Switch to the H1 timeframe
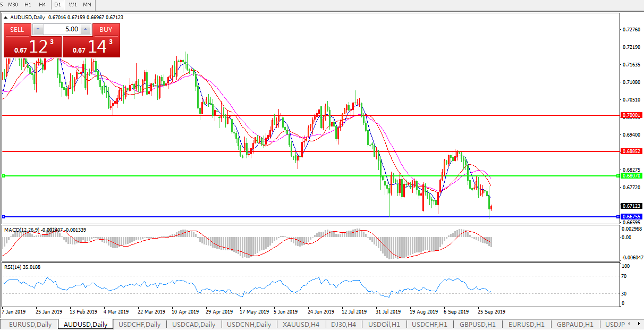The height and width of the screenshot is (330, 644). click(x=28, y=5)
